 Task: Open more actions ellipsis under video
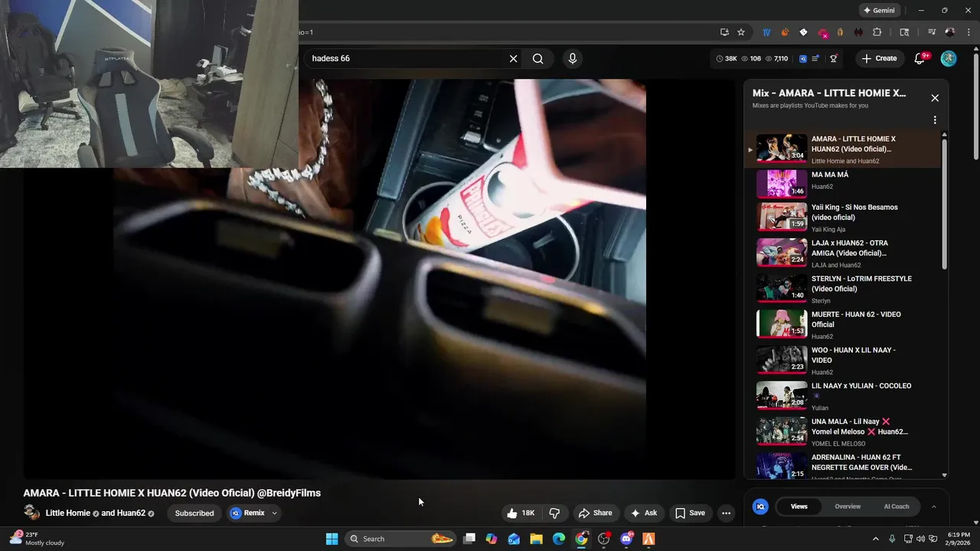click(726, 513)
